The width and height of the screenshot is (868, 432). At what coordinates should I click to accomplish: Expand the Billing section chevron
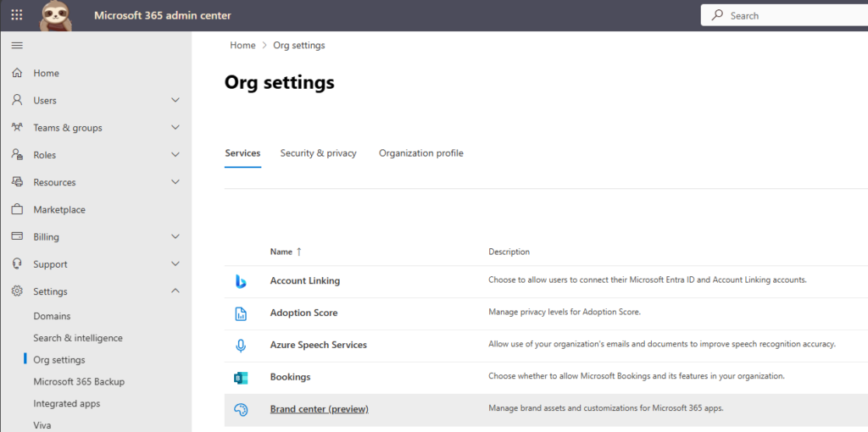pyautogui.click(x=175, y=236)
